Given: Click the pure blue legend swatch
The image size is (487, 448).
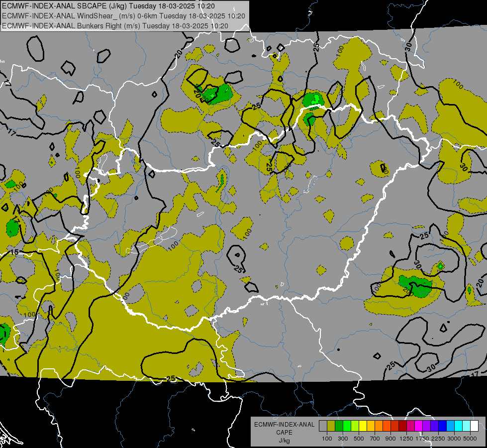Looking at the screenshot, I should click(442, 426).
